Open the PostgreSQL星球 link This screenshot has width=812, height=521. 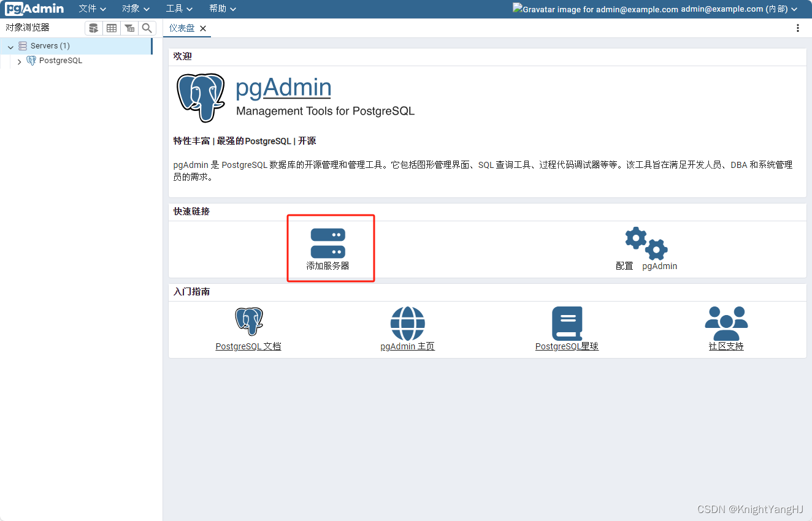[567, 346]
